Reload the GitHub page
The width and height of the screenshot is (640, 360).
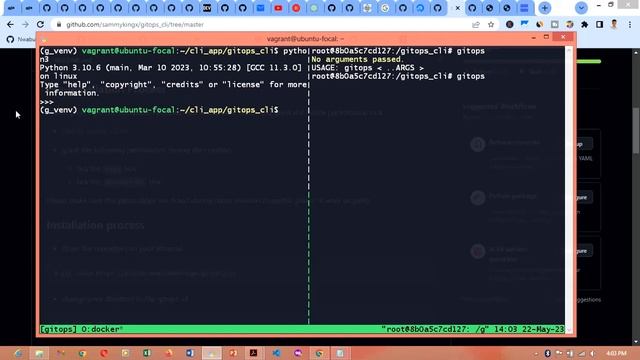(40, 24)
